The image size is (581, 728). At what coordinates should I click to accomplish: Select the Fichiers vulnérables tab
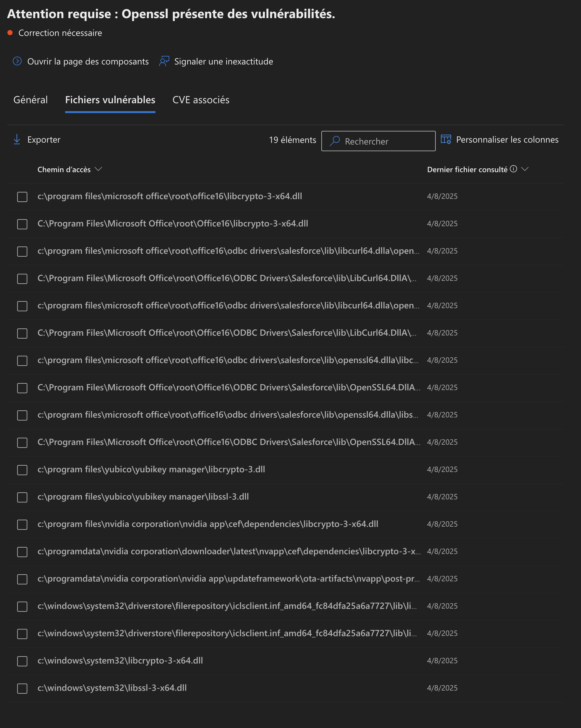(110, 100)
